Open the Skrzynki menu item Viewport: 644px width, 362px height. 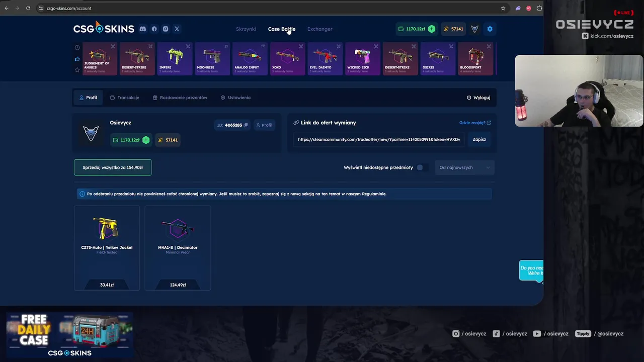[x=246, y=29]
